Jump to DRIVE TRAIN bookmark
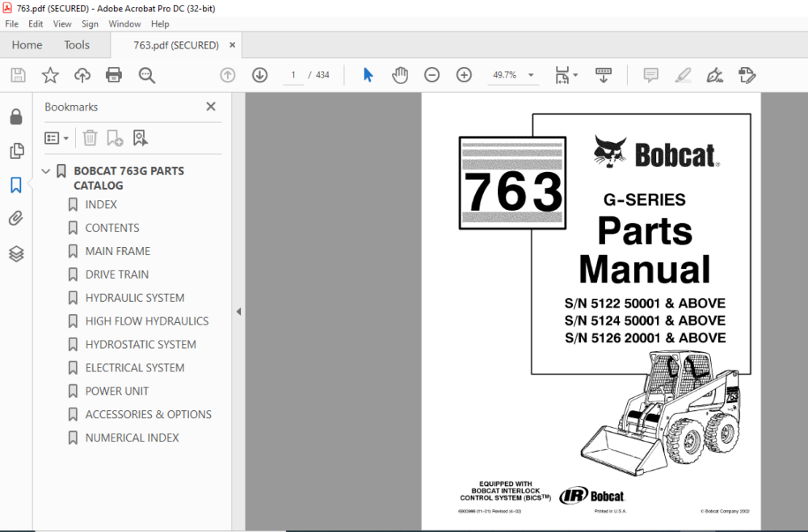This screenshot has width=808, height=532. coord(117,274)
